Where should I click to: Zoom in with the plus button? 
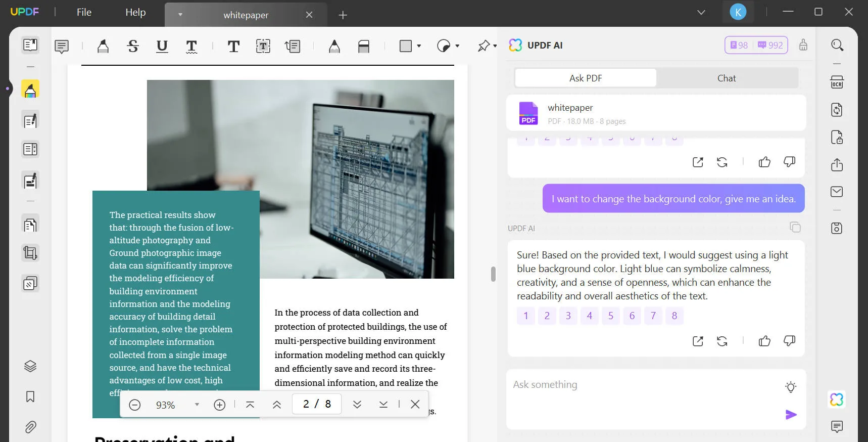tap(219, 405)
